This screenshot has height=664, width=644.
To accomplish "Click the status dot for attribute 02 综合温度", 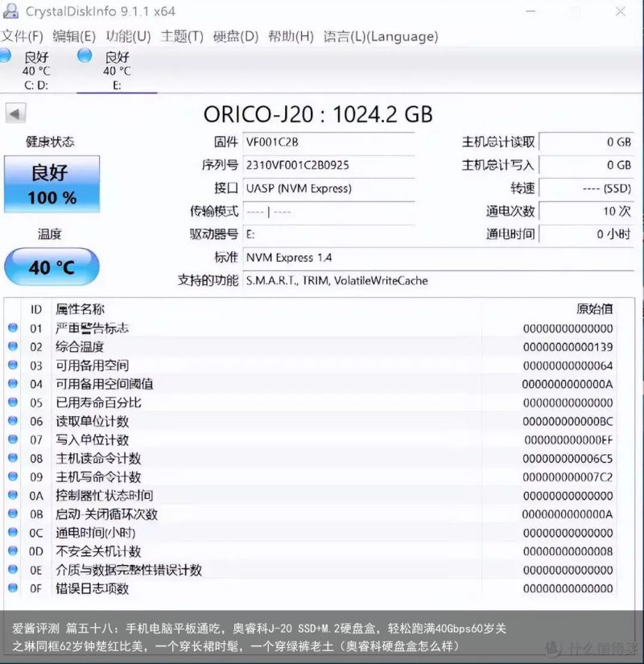I will (13, 346).
